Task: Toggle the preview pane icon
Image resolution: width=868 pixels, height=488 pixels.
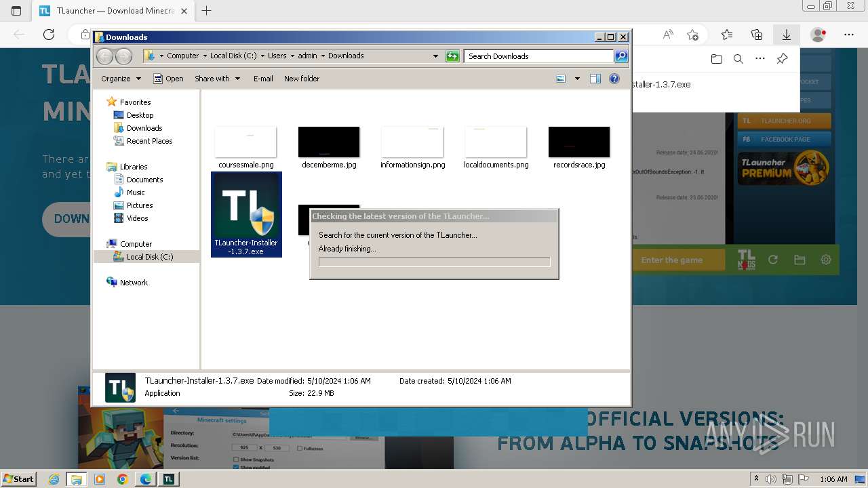Action: 595,79
